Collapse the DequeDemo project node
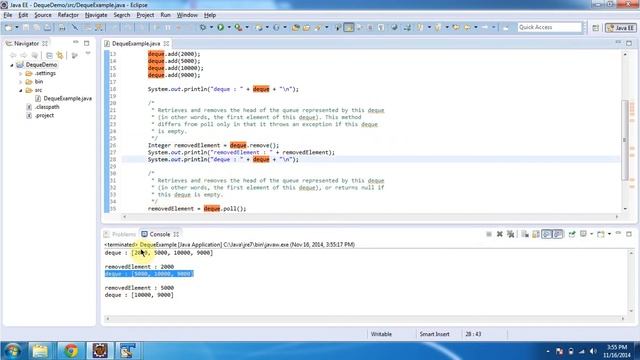Screen dimensions: 640x360 pyautogui.click(x=12, y=65)
